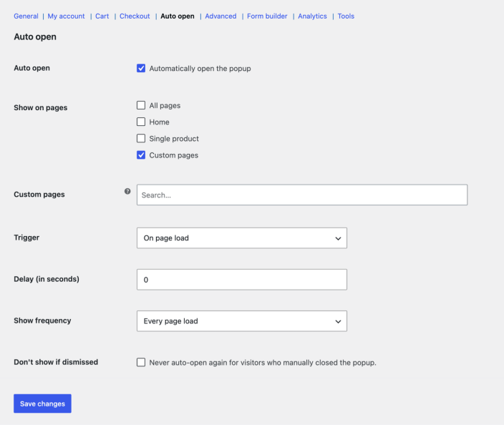504x425 pixels.
Task: Open the General settings tab
Action: [x=26, y=16]
